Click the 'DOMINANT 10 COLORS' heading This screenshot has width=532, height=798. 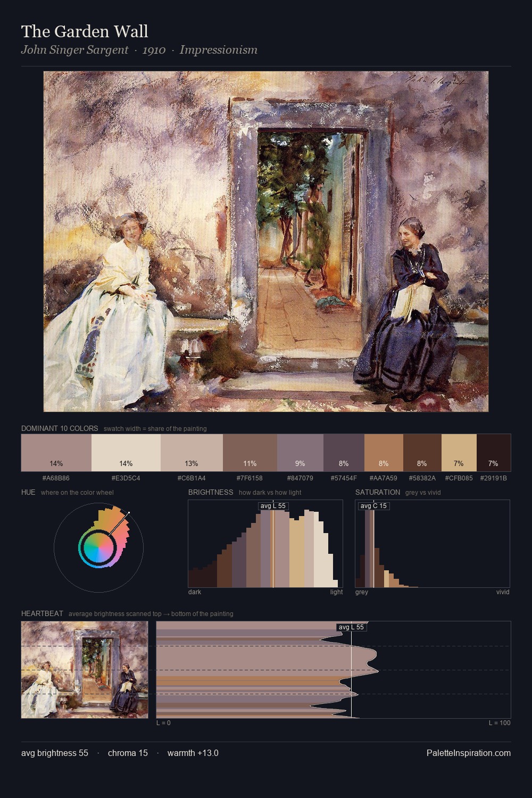[x=60, y=428]
